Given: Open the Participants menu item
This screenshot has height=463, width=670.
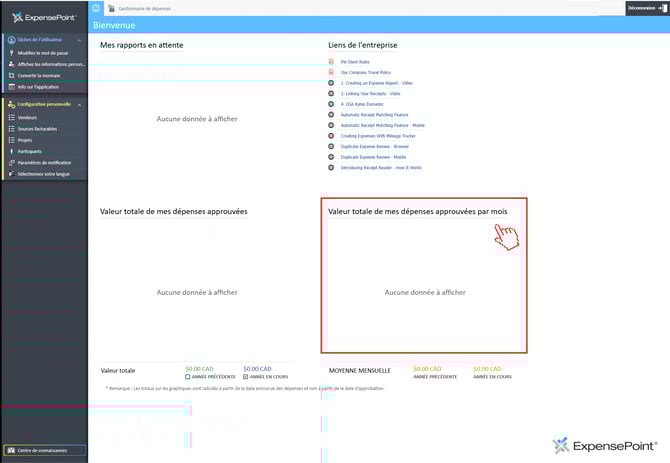Looking at the screenshot, I should (x=29, y=152).
